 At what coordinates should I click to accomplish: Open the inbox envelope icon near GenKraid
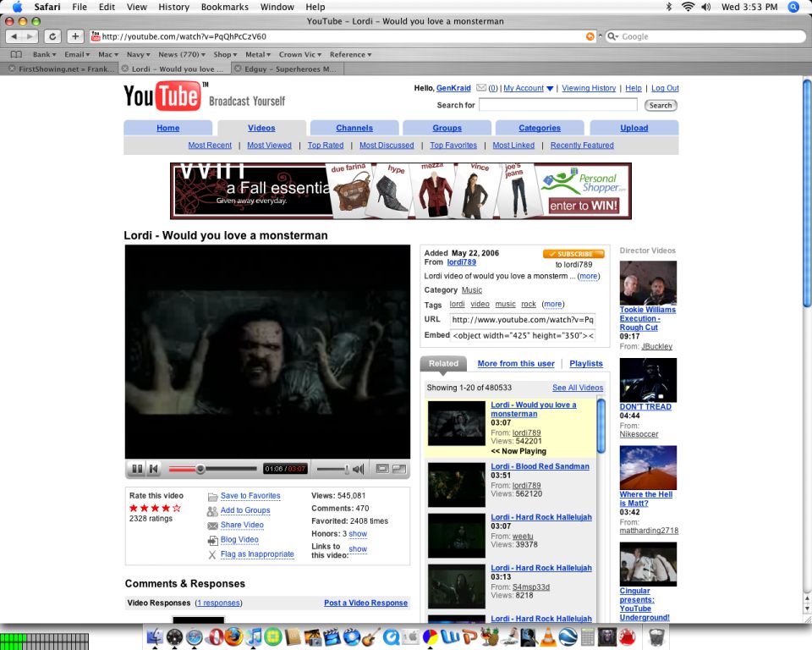point(481,88)
